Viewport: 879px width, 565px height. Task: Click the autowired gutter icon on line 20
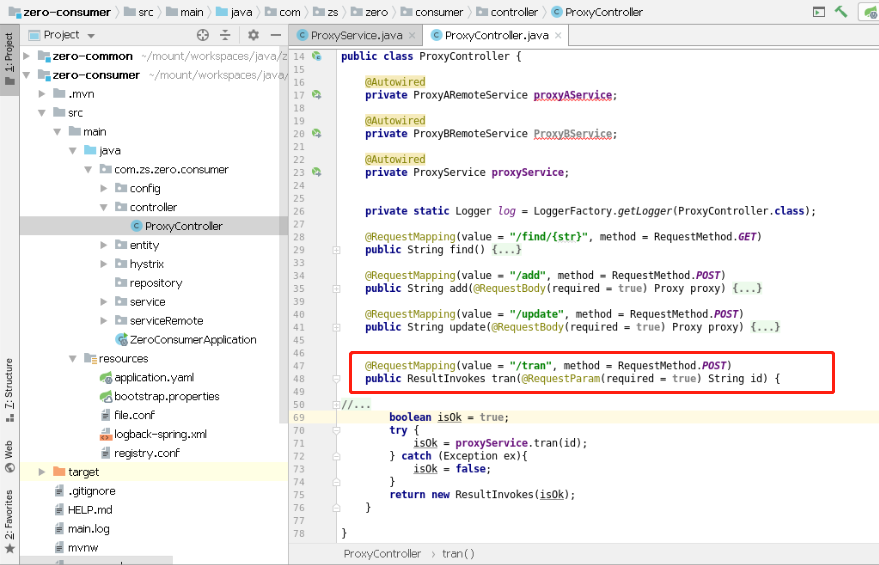(x=317, y=133)
